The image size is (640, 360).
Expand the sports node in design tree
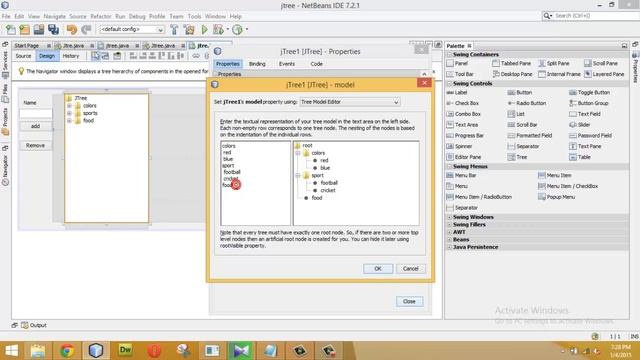pos(69,113)
